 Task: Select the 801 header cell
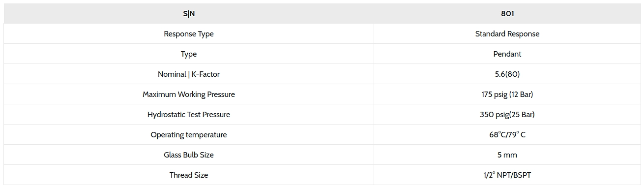tap(507, 14)
